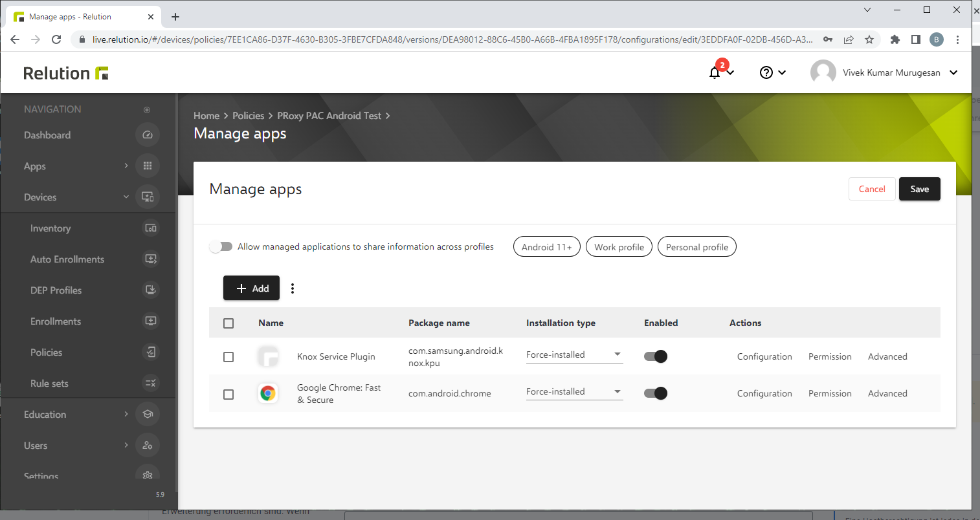Viewport: 980px width, 520px height.
Task: Open the Dashboard gauge icon in sidebar
Action: click(148, 135)
